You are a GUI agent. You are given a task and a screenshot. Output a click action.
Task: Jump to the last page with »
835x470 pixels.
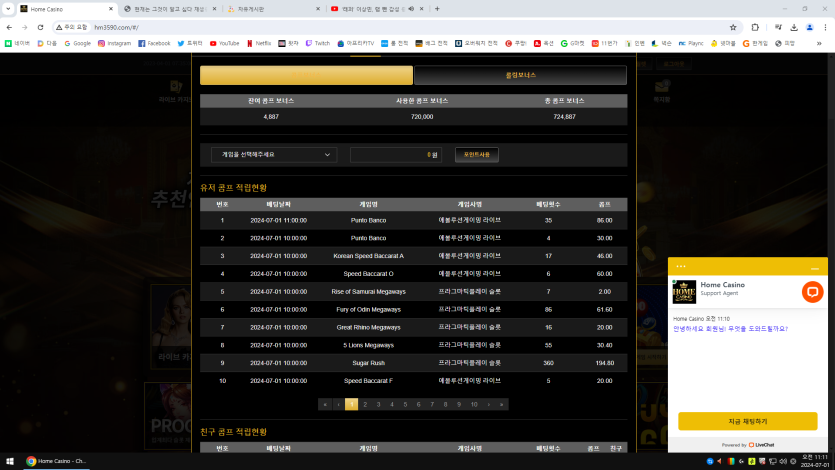tap(502, 405)
